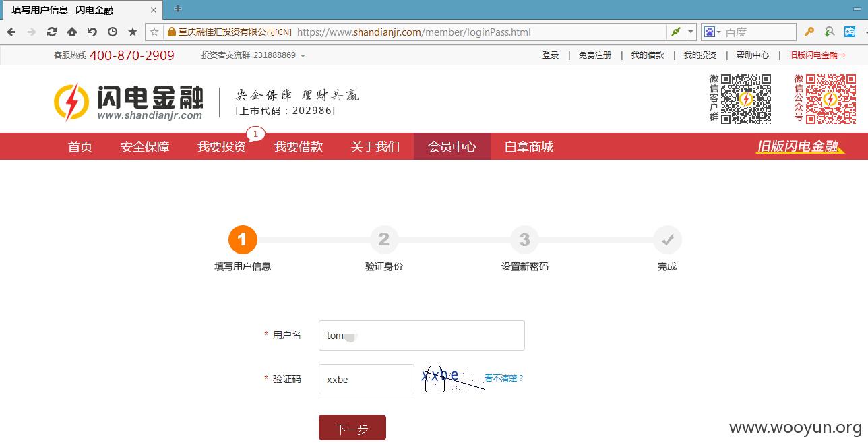Click the green download arrow toolbar icon
This screenshot has height=447, width=868.
830,32
